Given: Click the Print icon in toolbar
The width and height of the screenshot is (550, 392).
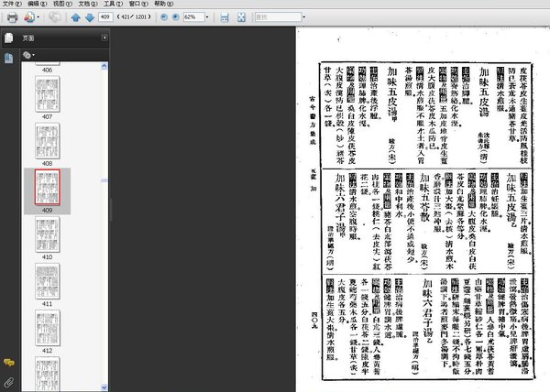Looking at the screenshot, I should (12, 17).
